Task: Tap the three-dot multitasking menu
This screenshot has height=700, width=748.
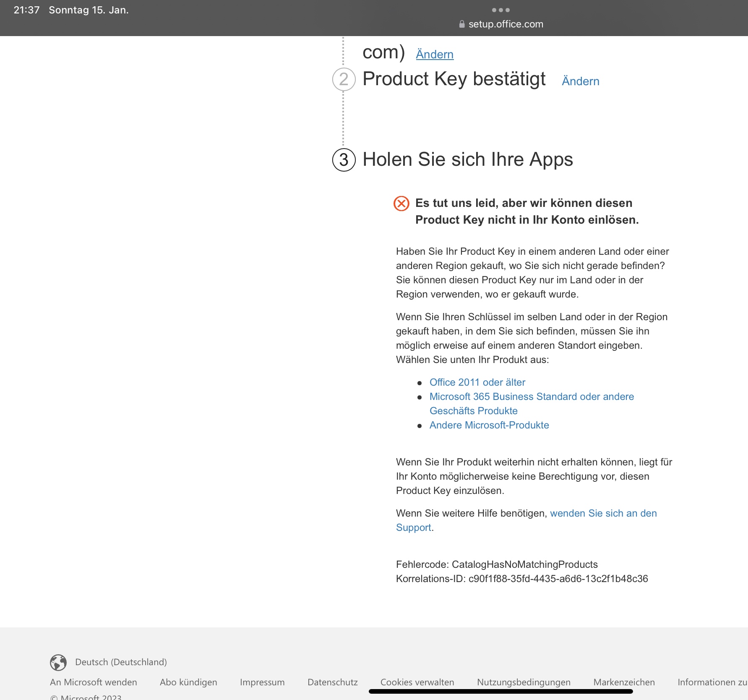Action: pyautogui.click(x=501, y=10)
